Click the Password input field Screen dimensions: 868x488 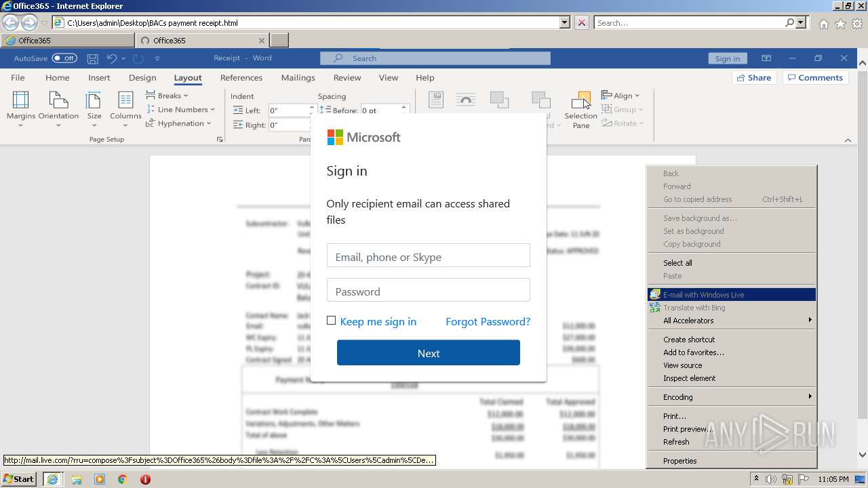[429, 291]
